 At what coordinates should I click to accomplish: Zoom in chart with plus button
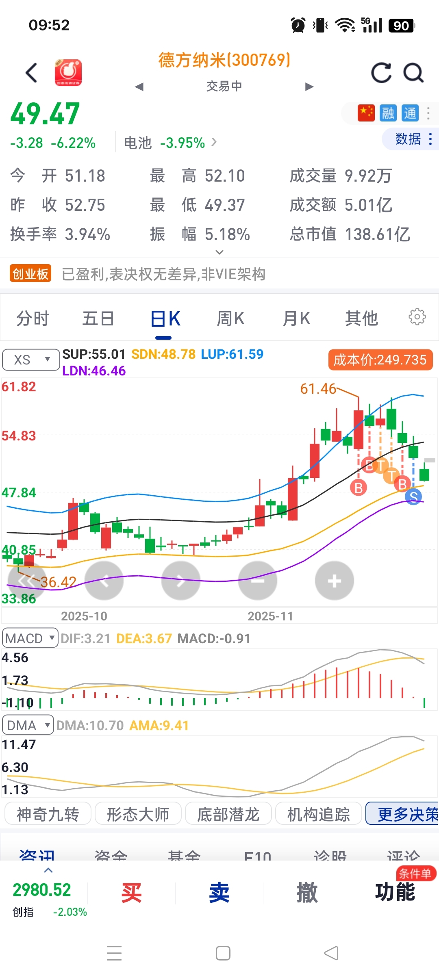click(x=335, y=581)
